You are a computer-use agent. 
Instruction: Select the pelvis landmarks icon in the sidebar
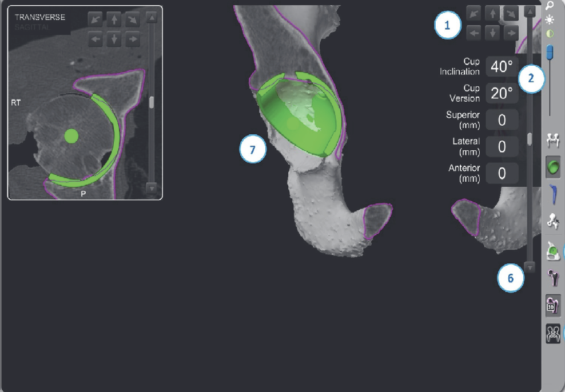553,139
